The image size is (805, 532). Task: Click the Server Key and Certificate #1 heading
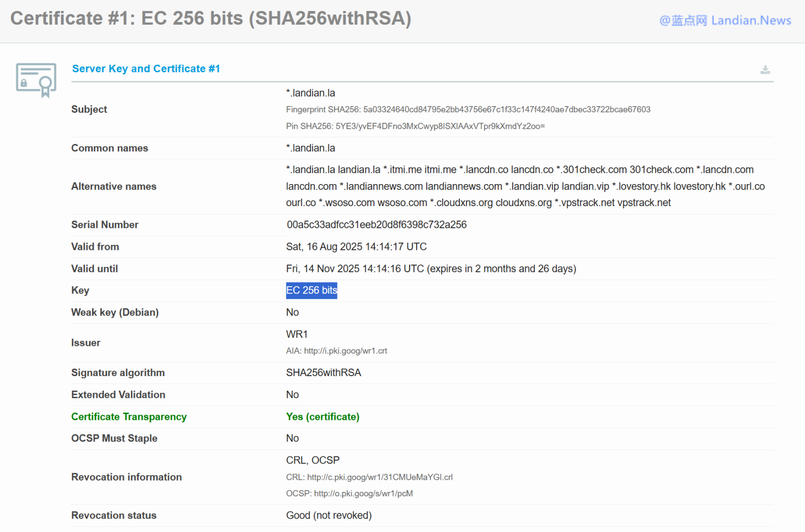point(146,69)
